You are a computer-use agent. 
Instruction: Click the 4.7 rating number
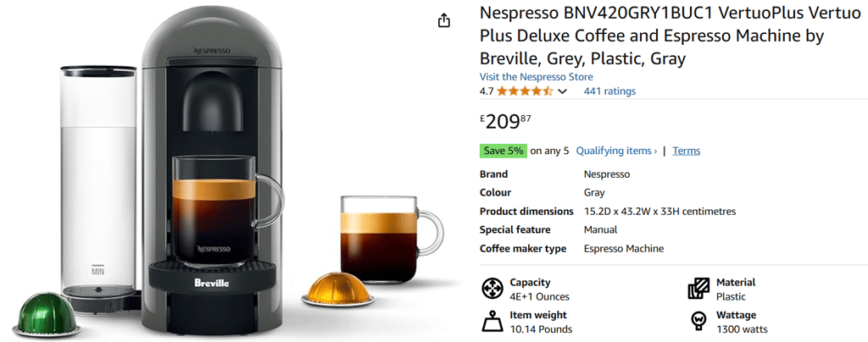[487, 91]
